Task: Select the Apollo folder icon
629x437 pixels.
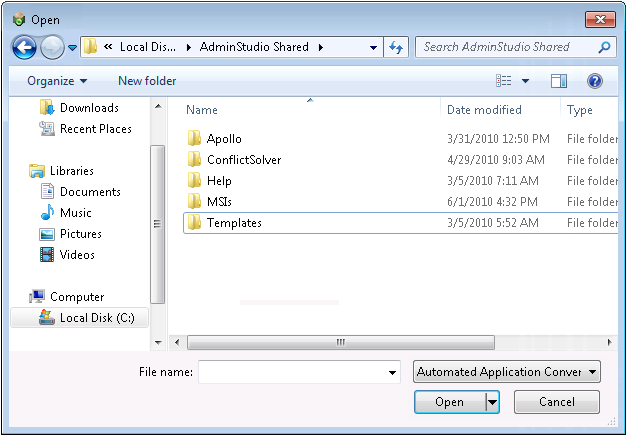Action: pyautogui.click(x=195, y=139)
